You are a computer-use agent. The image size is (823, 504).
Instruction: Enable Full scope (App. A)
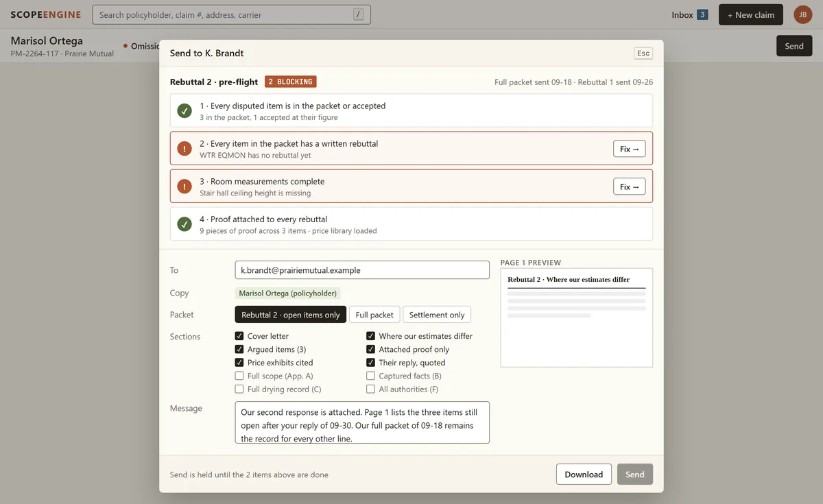[239, 376]
